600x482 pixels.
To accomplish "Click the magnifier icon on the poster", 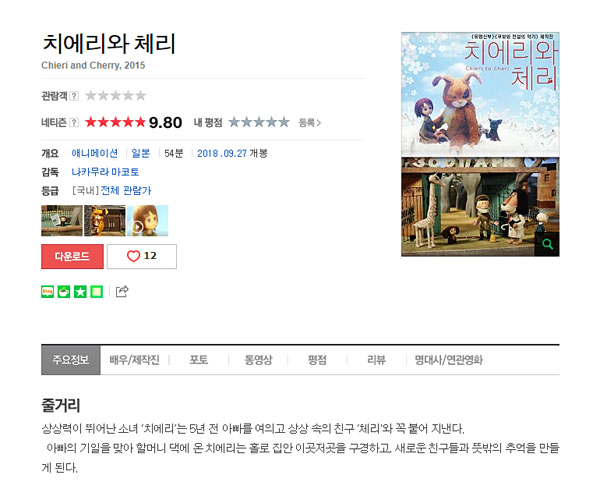I will [547, 244].
